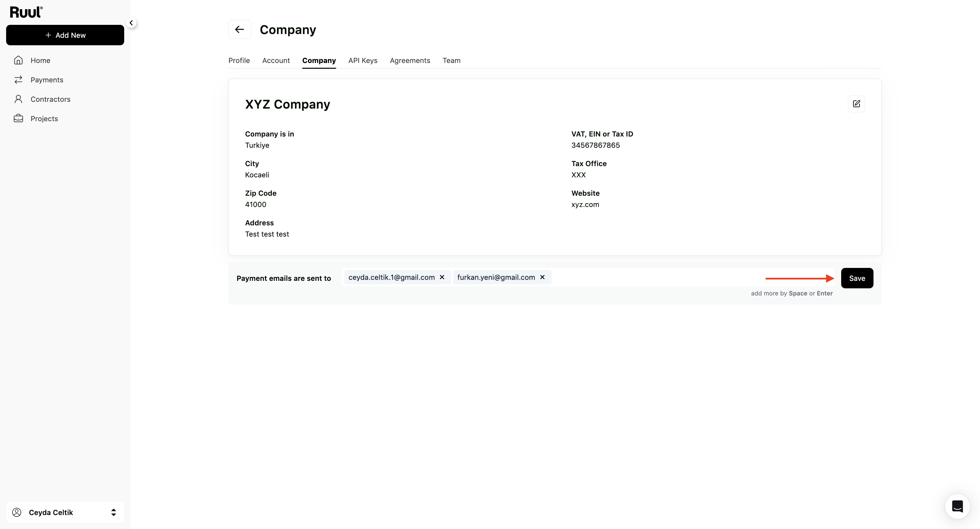The image size is (980, 529).
Task: Remove furkan.yeni@gmail.com email chip
Action: (x=542, y=277)
